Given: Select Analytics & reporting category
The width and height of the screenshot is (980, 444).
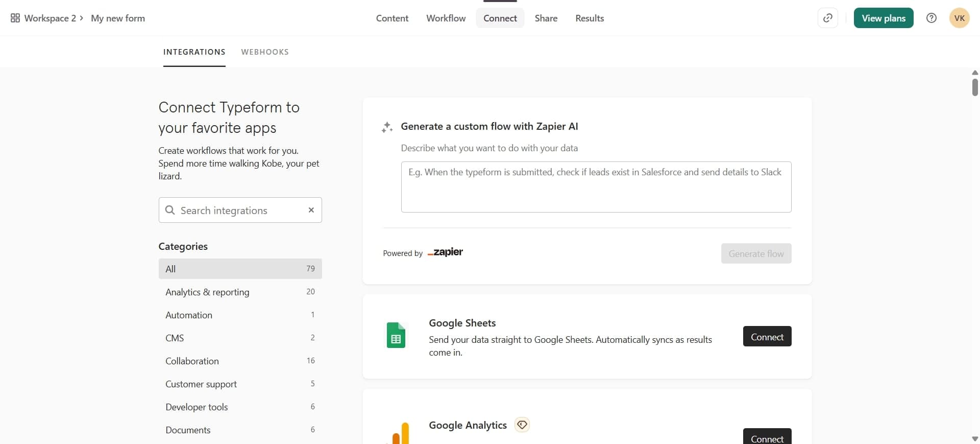Looking at the screenshot, I should click(240, 292).
